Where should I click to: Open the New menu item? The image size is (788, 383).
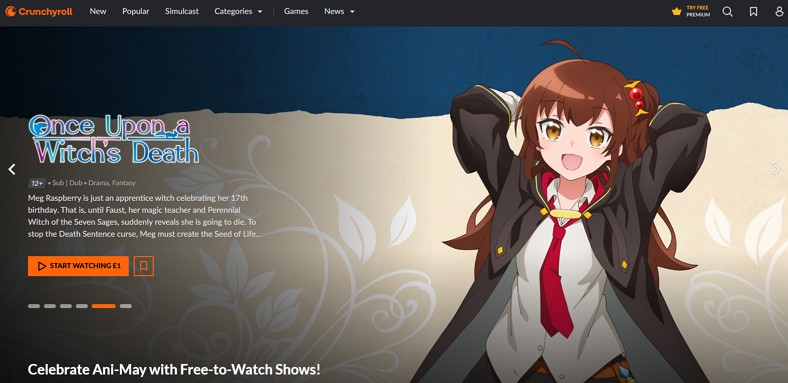coord(98,11)
